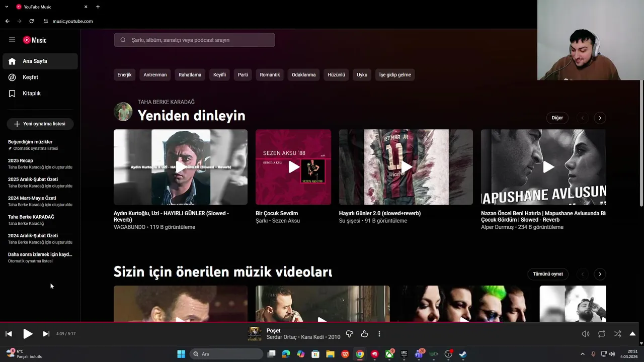
Task: Select the Romantik mood chip
Action: pyautogui.click(x=270, y=75)
